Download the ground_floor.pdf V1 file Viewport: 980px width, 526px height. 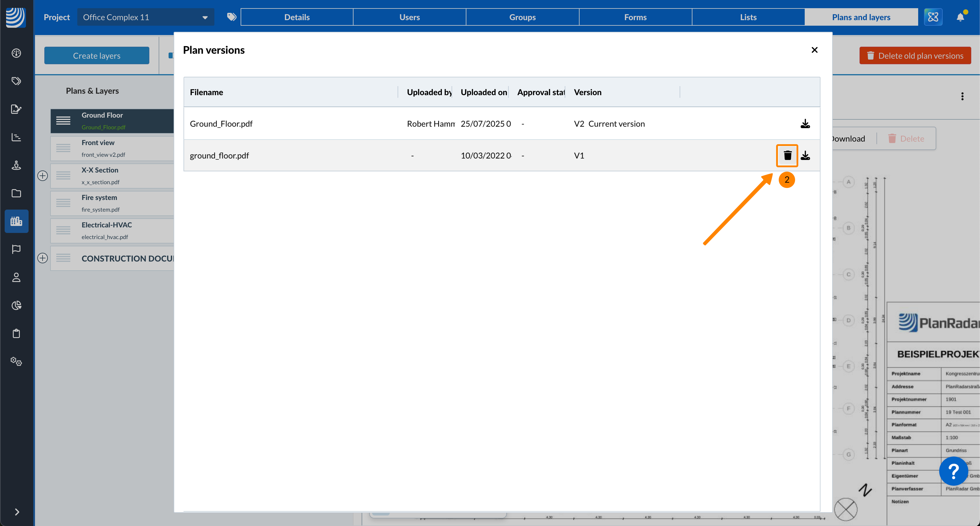click(805, 155)
